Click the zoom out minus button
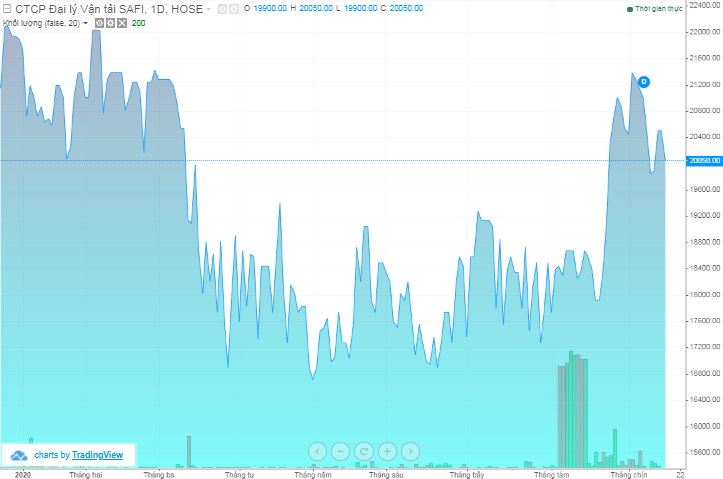This screenshot has height=479, width=723. coord(340,451)
